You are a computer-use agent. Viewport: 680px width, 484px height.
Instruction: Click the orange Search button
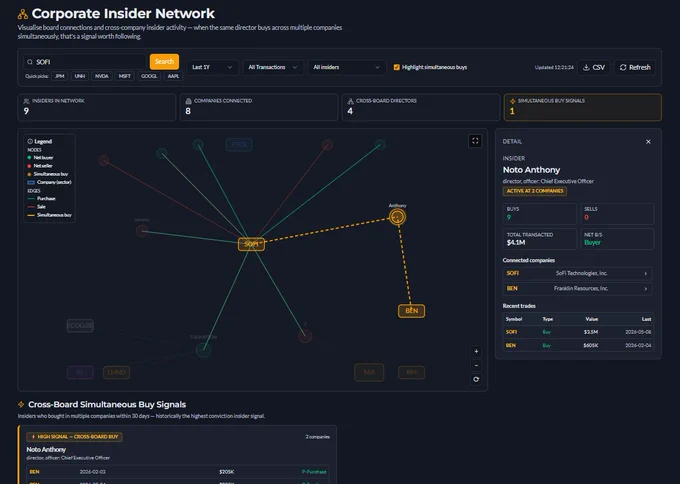[x=164, y=62]
